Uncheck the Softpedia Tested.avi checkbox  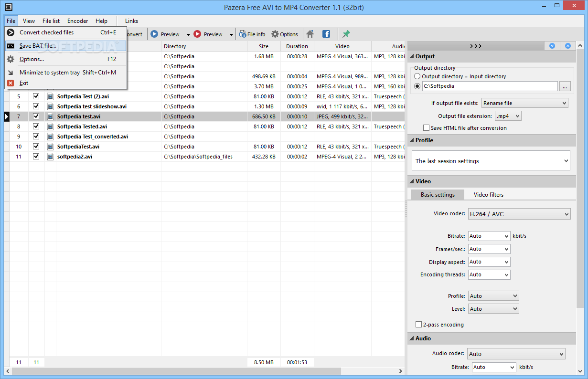[36, 126]
